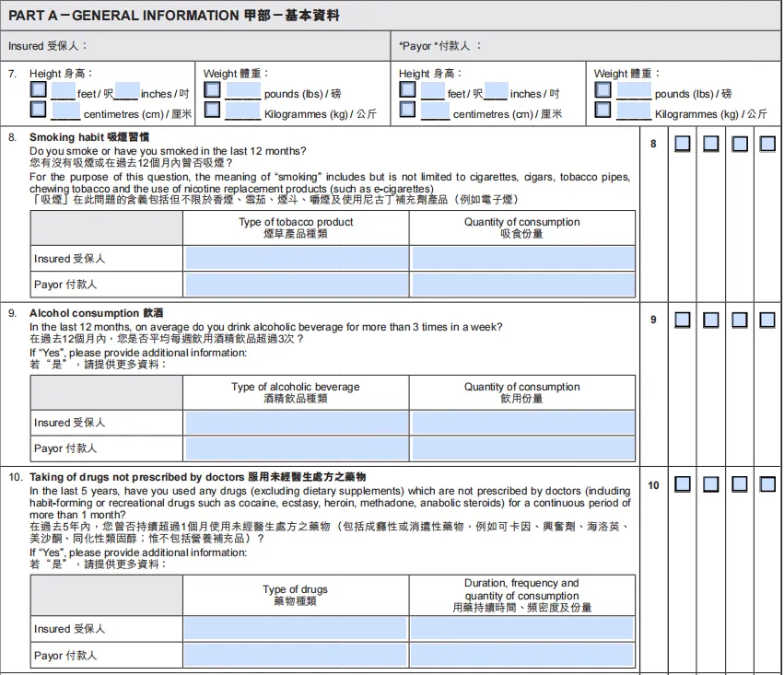Click the 'PART A – GENERAL INFORMATION' heading
This screenshot has height=675, width=784.
pyautogui.click(x=174, y=16)
